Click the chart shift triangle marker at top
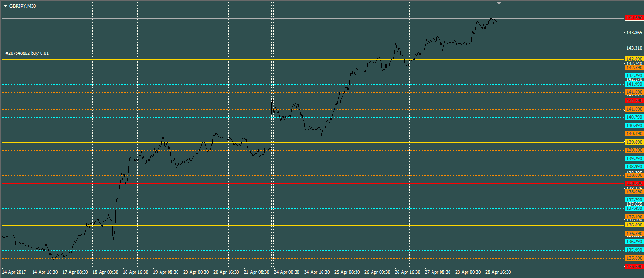Image resolution: width=644 pixels, height=278 pixels. (499, 4)
